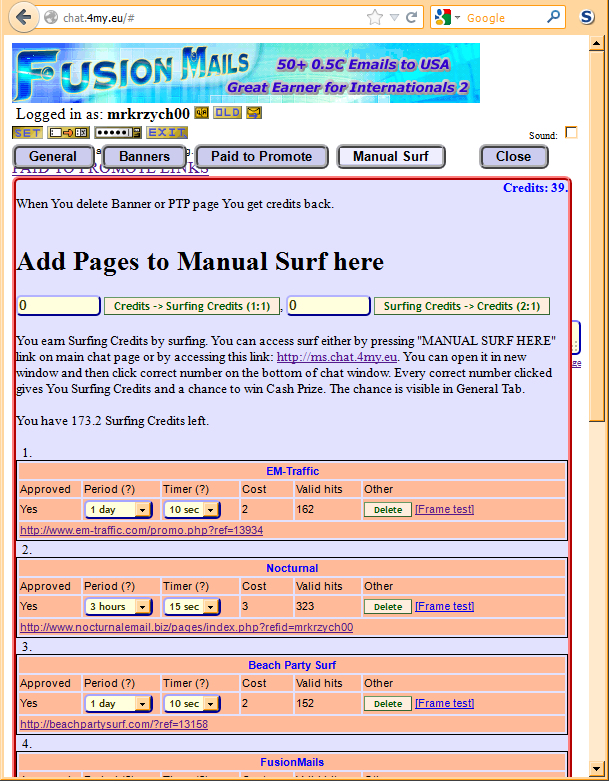Image resolution: width=609 pixels, height=781 pixels.
Task: Open Nocturnal period dropdown
Action: point(118,607)
